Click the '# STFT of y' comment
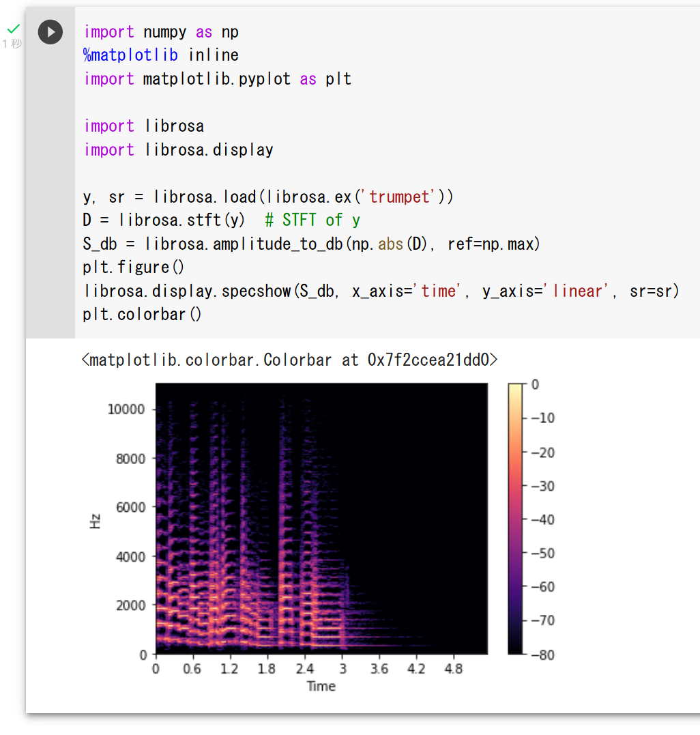The width and height of the screenshot is (700, 735). 312,220
